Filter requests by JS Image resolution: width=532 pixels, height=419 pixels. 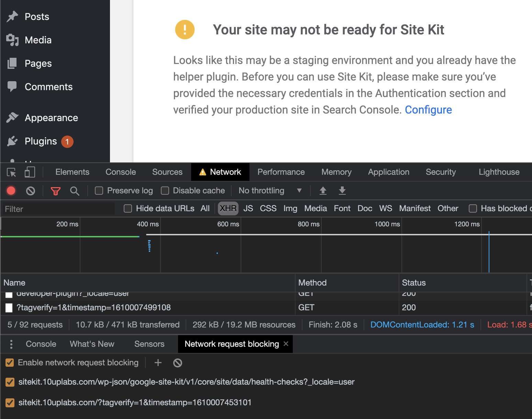pyautogui.click(x=248, y=208)
